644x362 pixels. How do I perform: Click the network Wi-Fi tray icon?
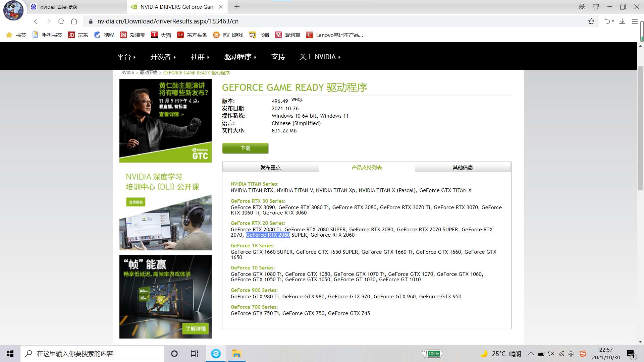(561, 354)
